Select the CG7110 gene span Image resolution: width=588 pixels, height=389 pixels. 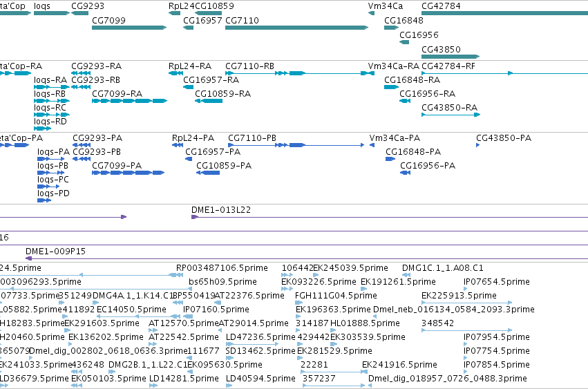(296, 28)
